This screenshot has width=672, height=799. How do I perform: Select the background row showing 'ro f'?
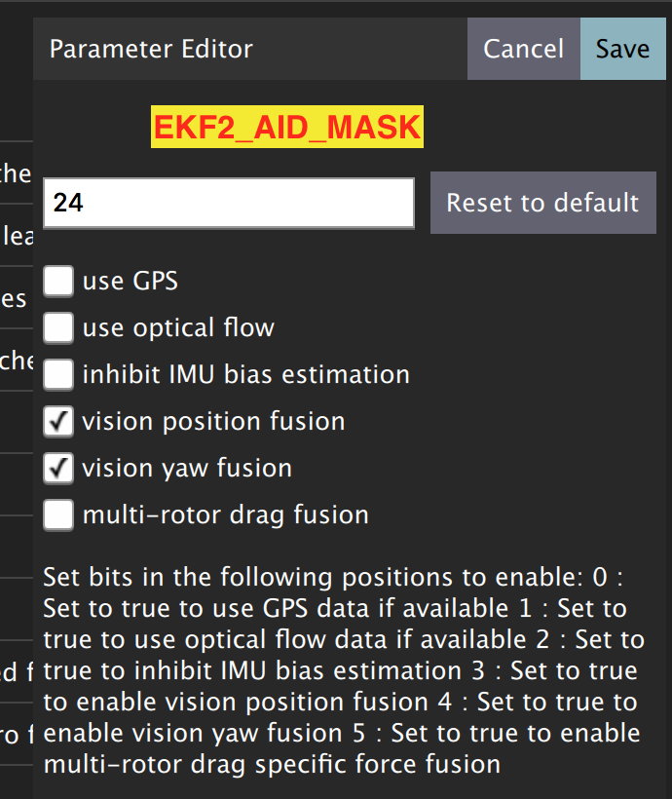17,735
